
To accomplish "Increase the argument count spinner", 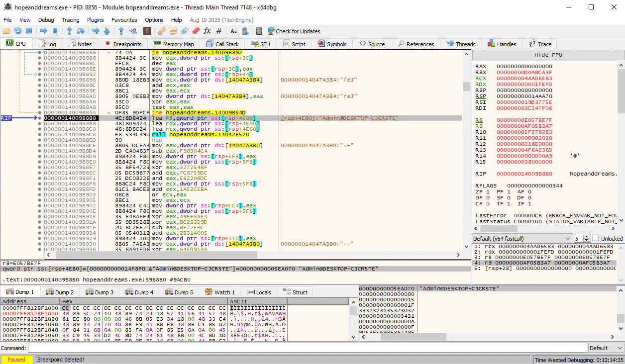I will point(587,236).
